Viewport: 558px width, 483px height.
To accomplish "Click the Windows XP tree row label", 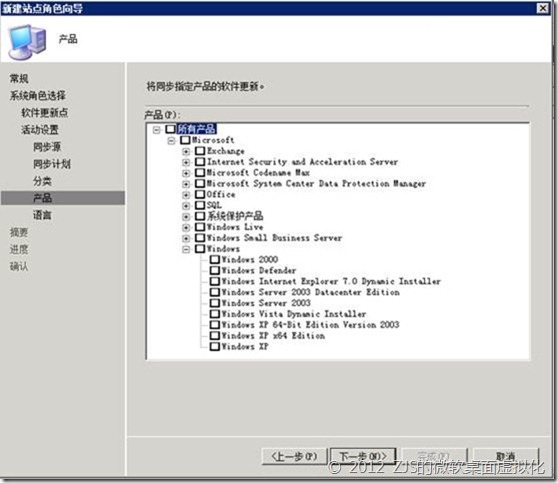I will pyautogui.click(x=245, y=347).
